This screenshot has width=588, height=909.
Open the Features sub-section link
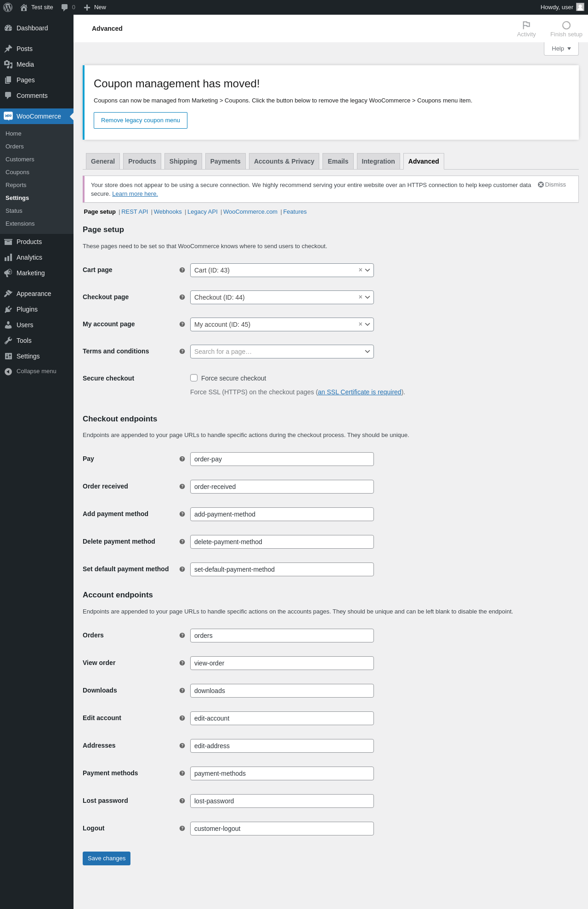point(295,212)
